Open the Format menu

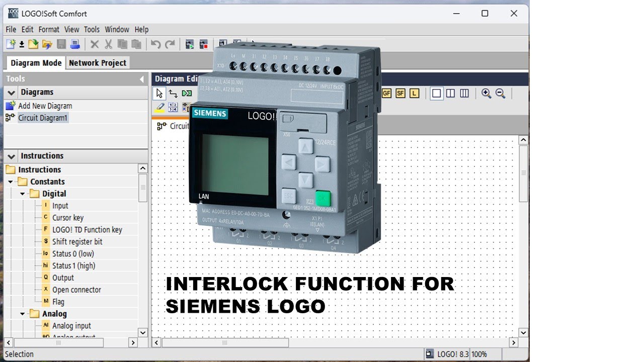(49, 29)
